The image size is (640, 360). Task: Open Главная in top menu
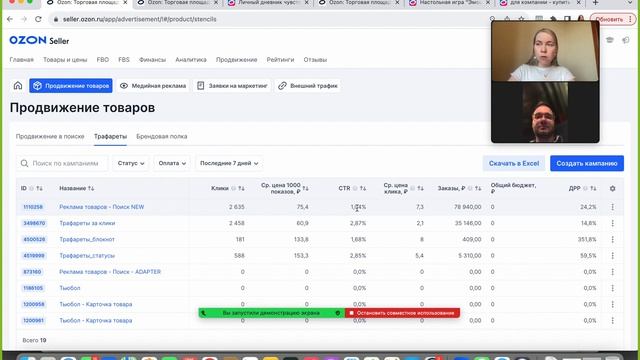pyautogui.click(x=22, y=60)
